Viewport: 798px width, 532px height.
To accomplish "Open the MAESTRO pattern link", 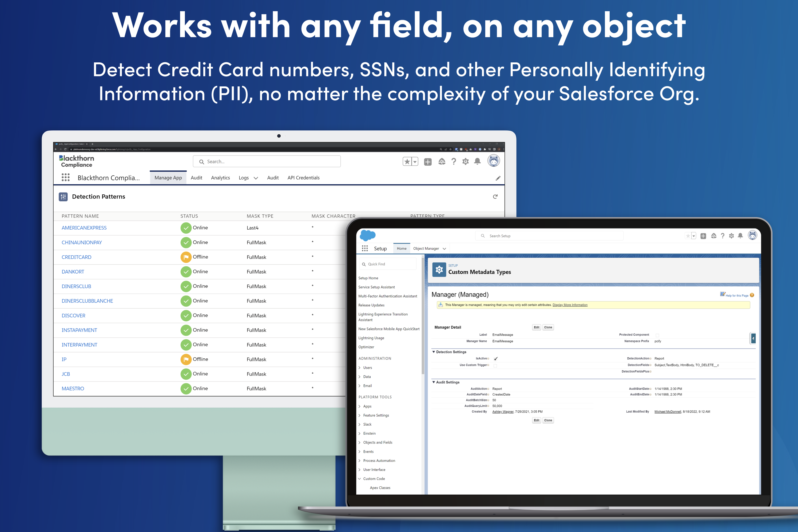I will click(x=73, y=389).
